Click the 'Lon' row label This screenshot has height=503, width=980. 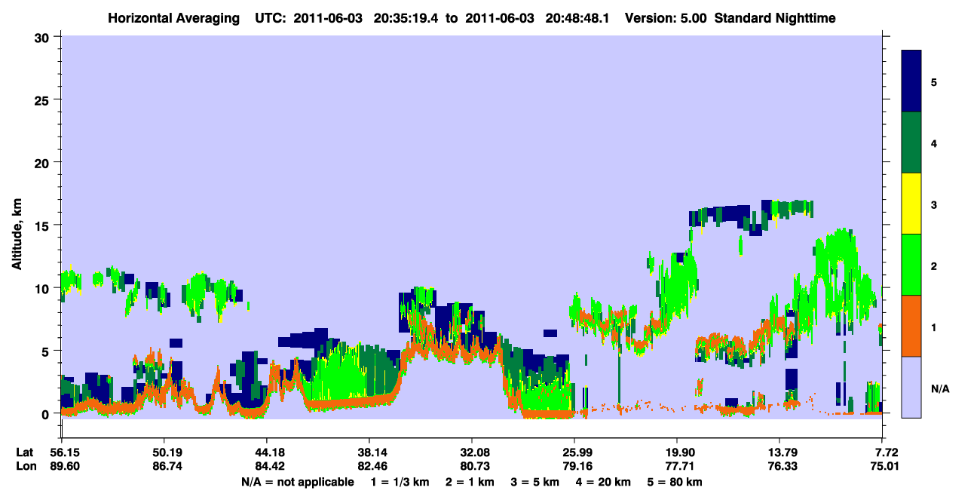point(25,467)
